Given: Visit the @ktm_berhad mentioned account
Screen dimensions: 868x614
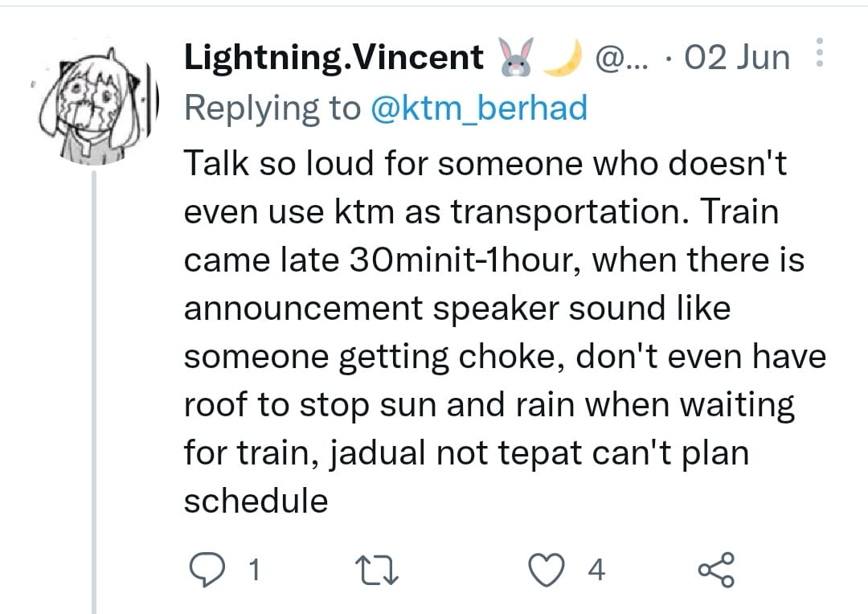Looking at the screenshot, I should click(479, 108).
